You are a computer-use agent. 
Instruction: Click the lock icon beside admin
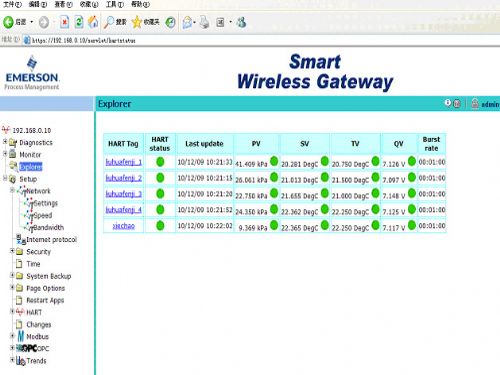(x=475, y=104)
